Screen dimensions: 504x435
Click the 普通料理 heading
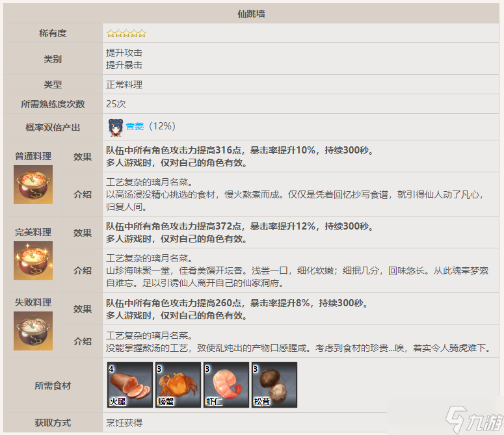33,156
